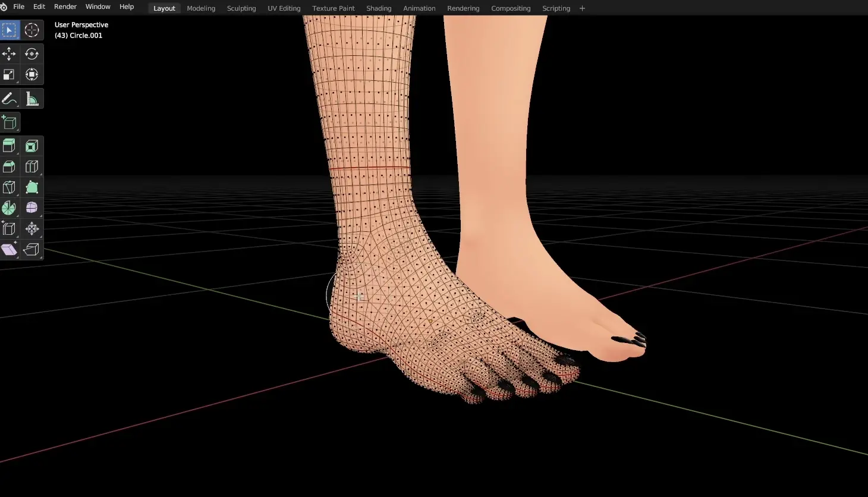Open the Render menu
868x497 pixels.
(x=65, y=7)
